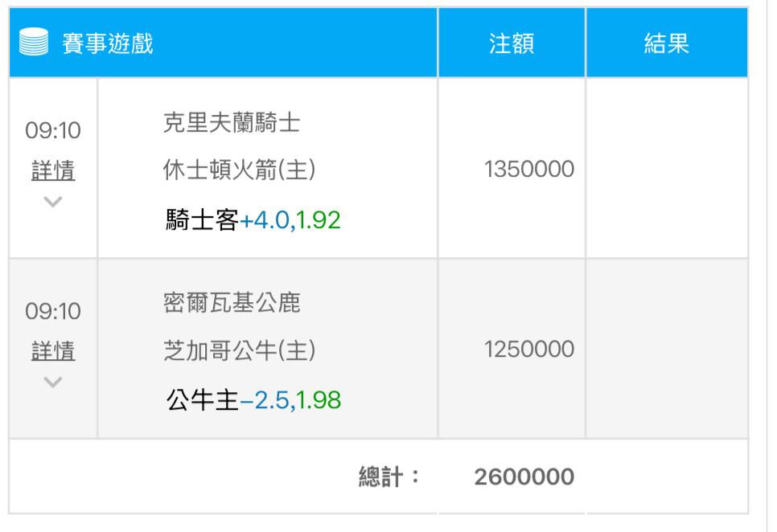Click the 公牛主−2.5,1.98 bet line

[252, 399]
